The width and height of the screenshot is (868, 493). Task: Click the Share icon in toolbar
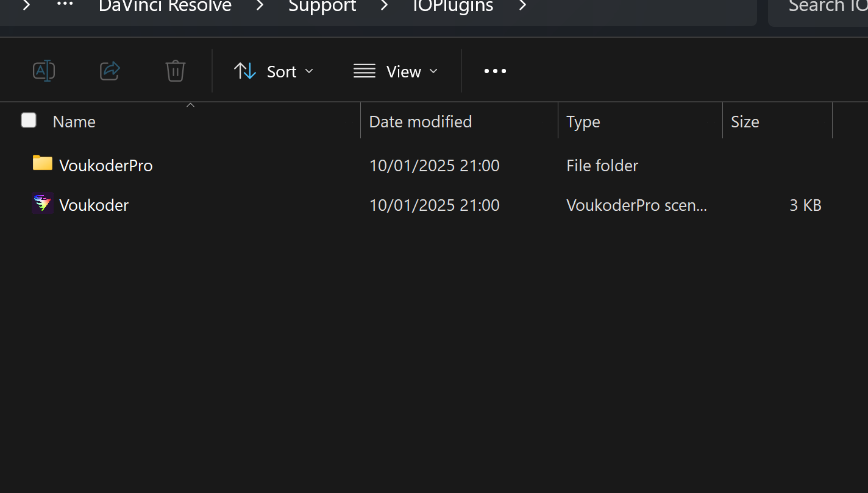(x=110, y=71)
